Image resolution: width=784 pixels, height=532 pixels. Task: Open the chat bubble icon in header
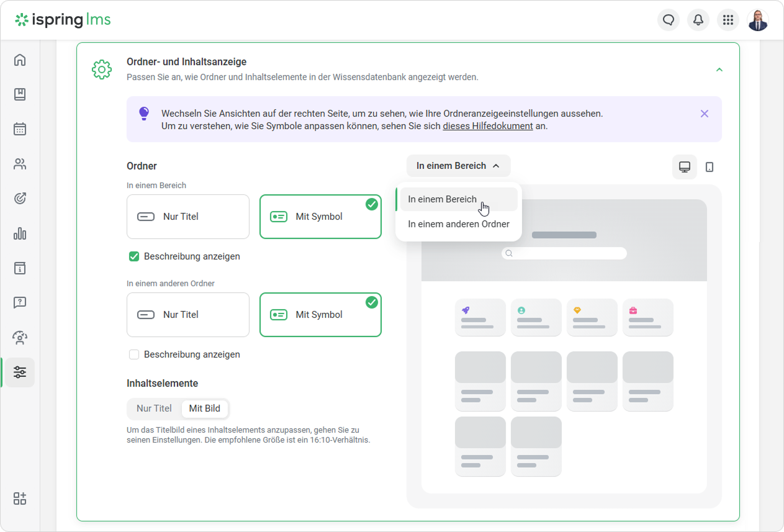669,20
